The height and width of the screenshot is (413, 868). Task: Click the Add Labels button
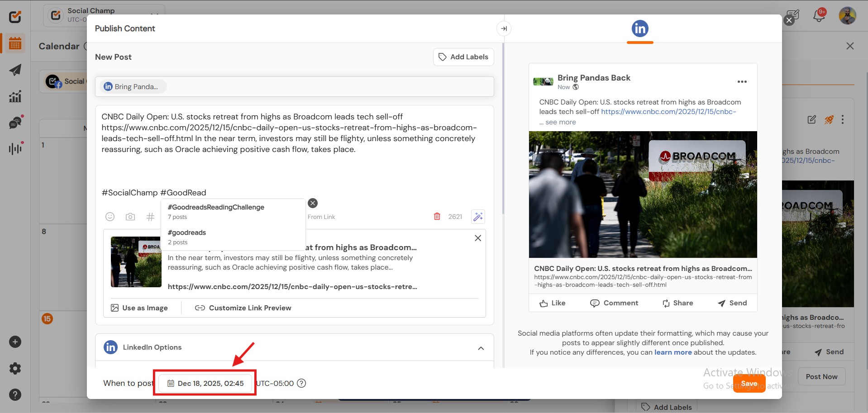(x=463, y=57)
